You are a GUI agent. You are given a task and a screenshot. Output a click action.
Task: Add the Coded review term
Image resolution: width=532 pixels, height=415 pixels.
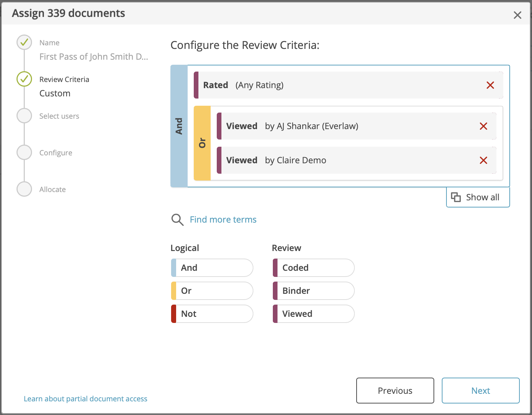tap(313, 268)
